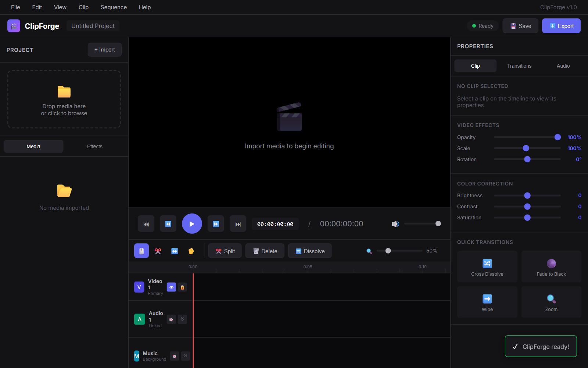
Task: Open the Sequence menu
Action: click(x=114, y=7)
